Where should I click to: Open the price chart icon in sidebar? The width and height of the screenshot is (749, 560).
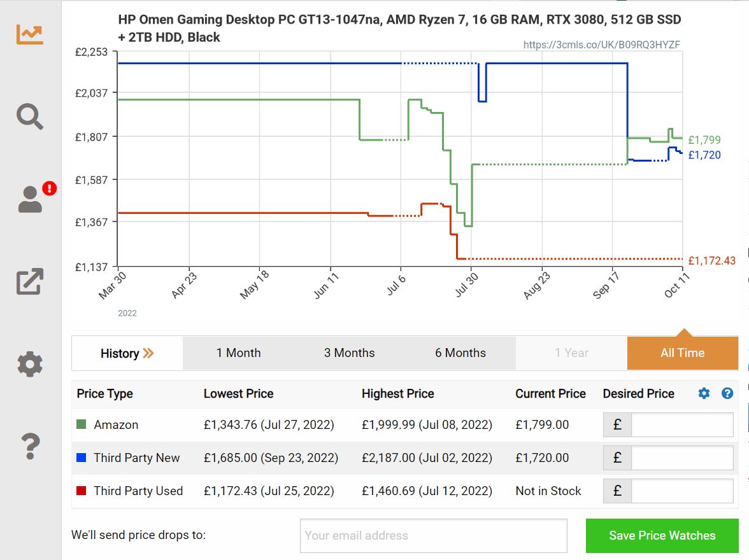[30, 34]
